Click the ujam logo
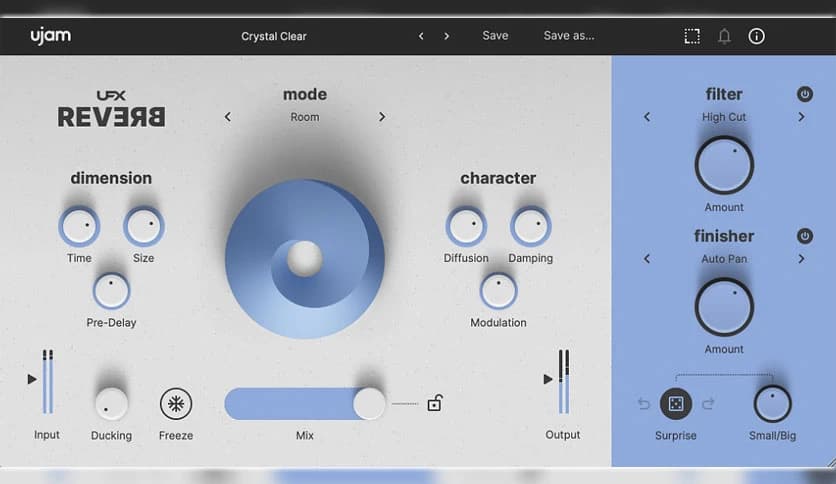836x484 pixels. tap(51, 36)
